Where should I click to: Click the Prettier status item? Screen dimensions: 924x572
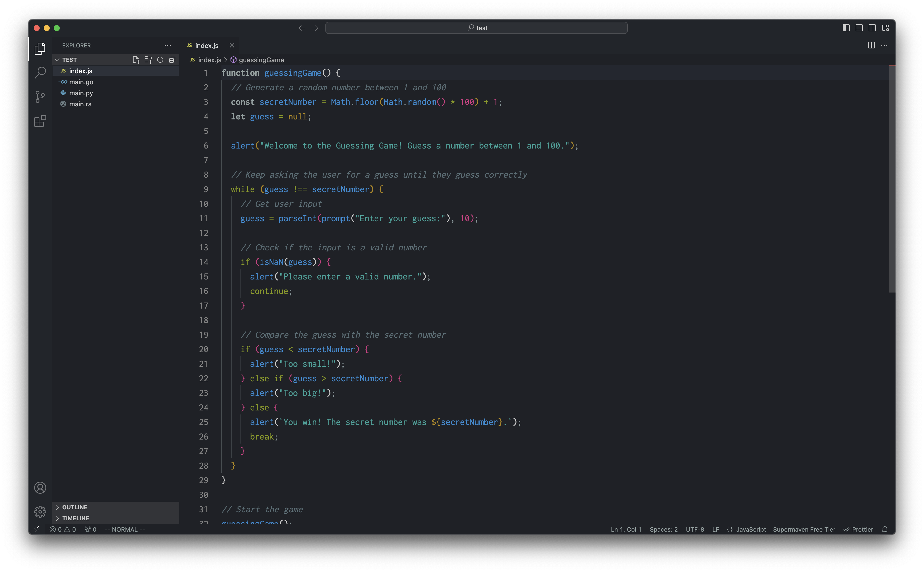(858, 529)
